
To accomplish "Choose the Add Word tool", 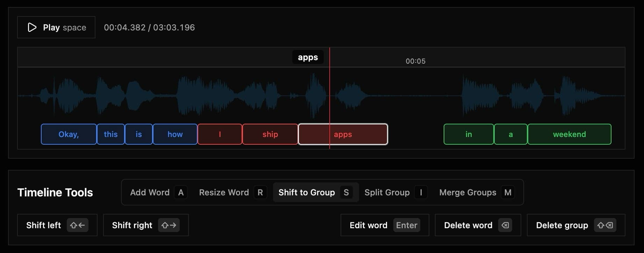I will point(158,192).
